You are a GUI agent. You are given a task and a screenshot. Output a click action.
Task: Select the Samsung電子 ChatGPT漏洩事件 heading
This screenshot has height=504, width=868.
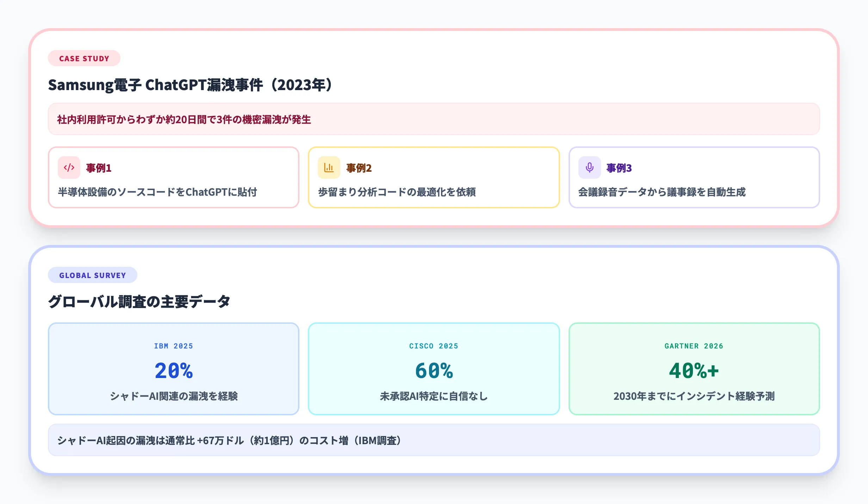(x=190, y=85)
